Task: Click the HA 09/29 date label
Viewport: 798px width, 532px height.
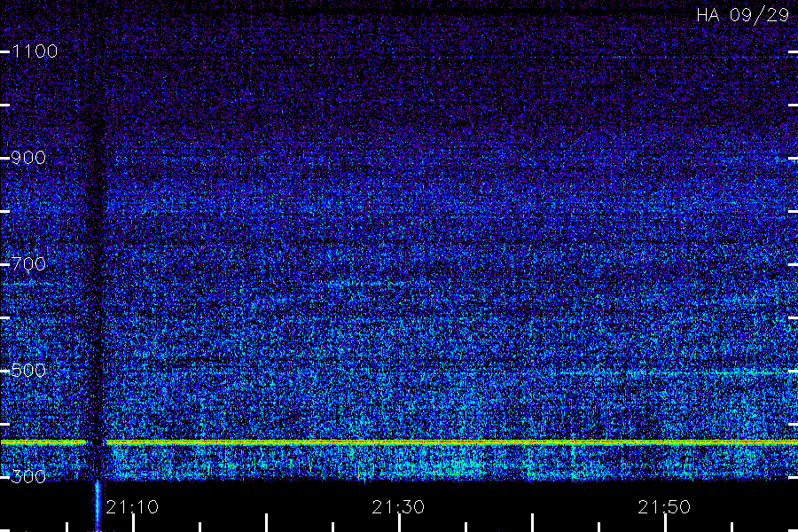Action: coord(742,15)
